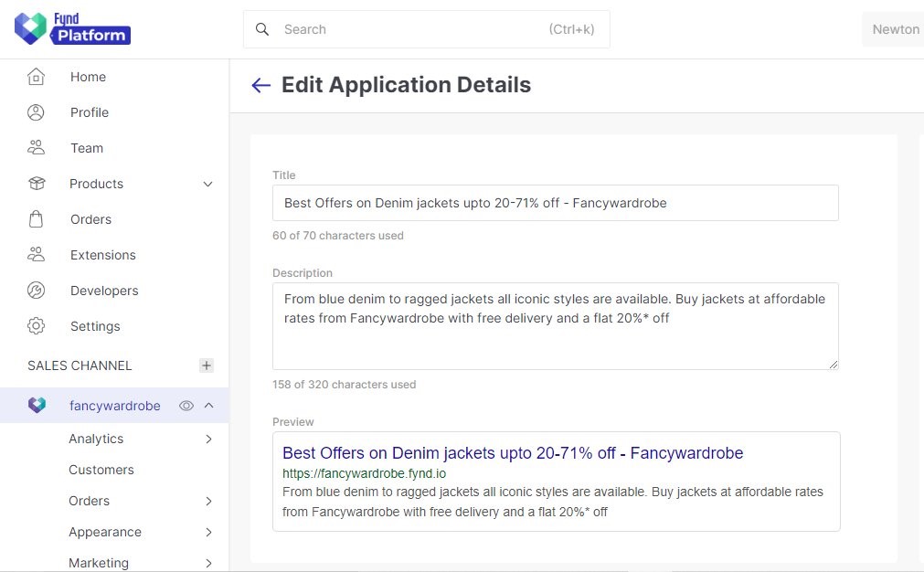Click the Team people icon
924x572 pixels.
coord(36,148)
